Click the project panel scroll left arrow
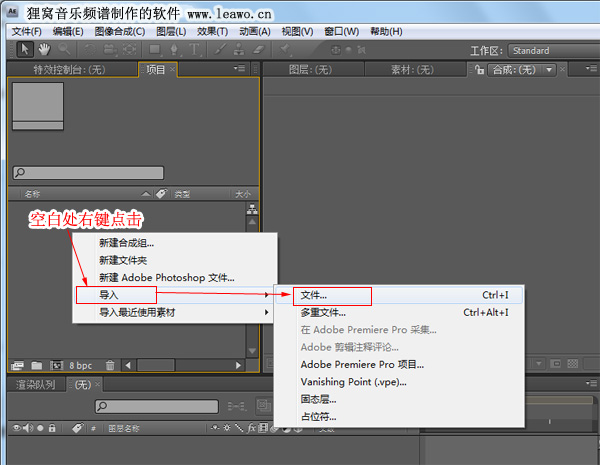Viewport: 600px width, 465px height. [128, 365]
